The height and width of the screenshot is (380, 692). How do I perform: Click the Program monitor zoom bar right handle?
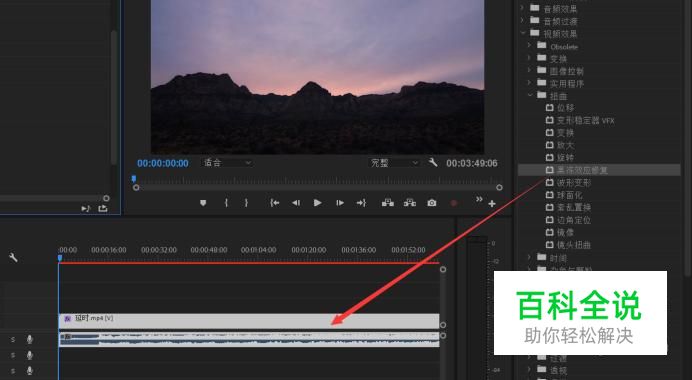click(499, 188)
